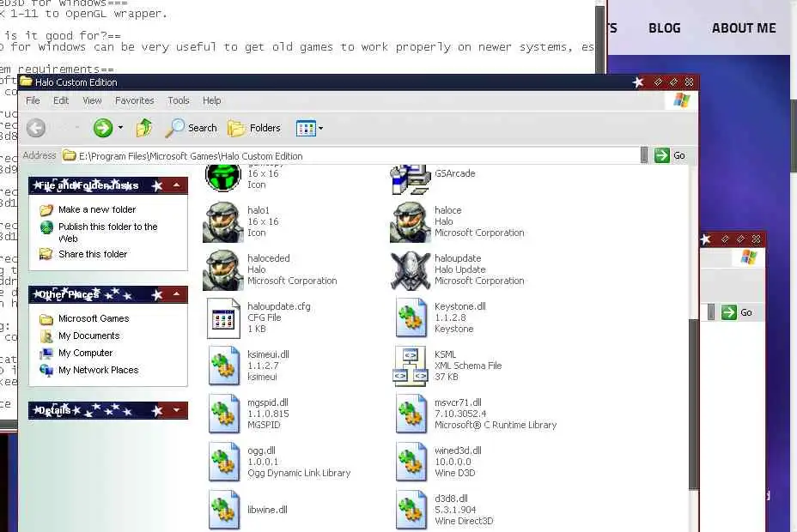Click the Back arrow toolbar button
The height and width of the screenshot is (532, 797).
tap(35, 128)
